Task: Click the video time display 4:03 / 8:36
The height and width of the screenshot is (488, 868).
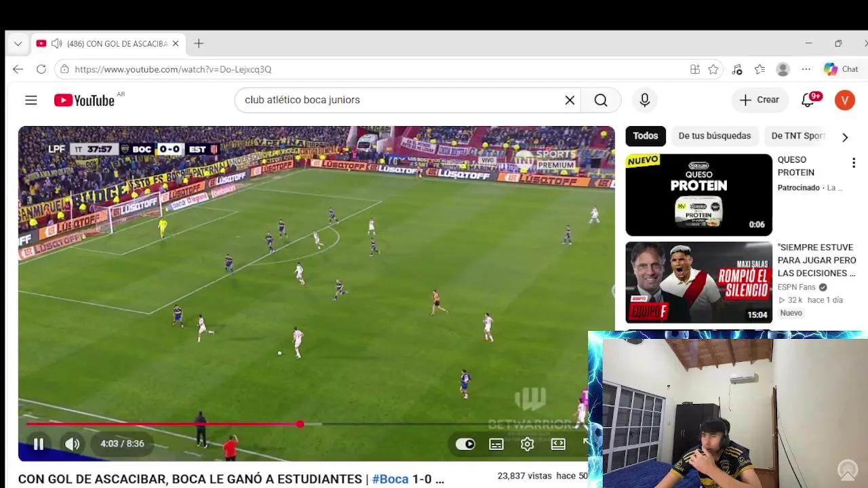Action: (x=123, y=444)
